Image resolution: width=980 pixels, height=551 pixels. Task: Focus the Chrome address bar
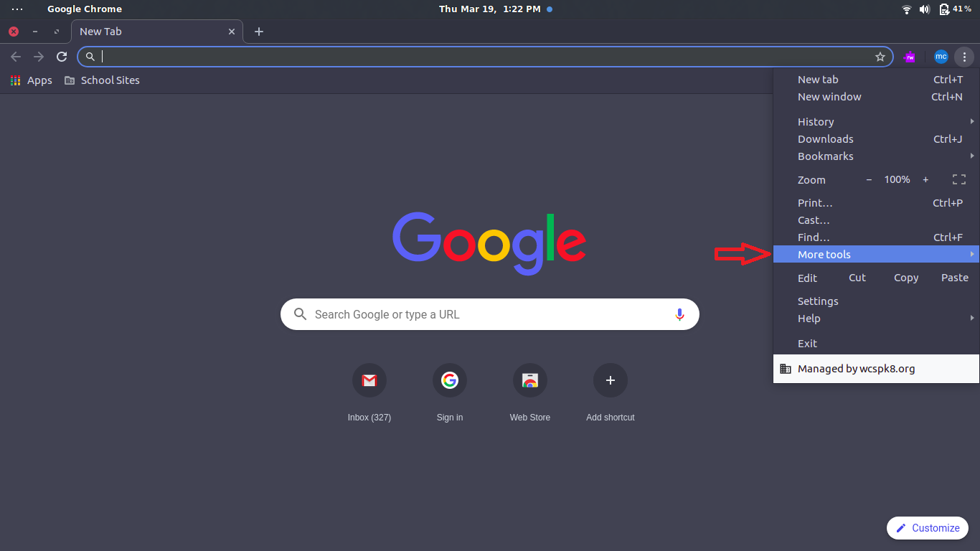[485, 57]
